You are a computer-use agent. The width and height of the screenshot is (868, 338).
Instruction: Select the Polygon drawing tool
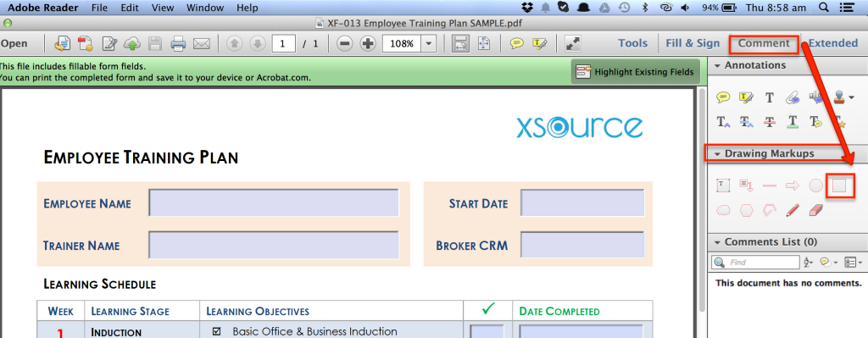[746, 210]
